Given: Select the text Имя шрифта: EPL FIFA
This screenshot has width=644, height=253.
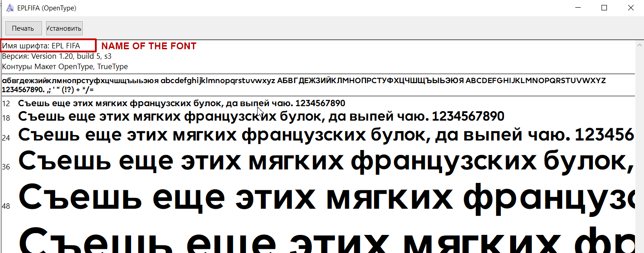Looking at the screenshot, I should click(41, 46).
